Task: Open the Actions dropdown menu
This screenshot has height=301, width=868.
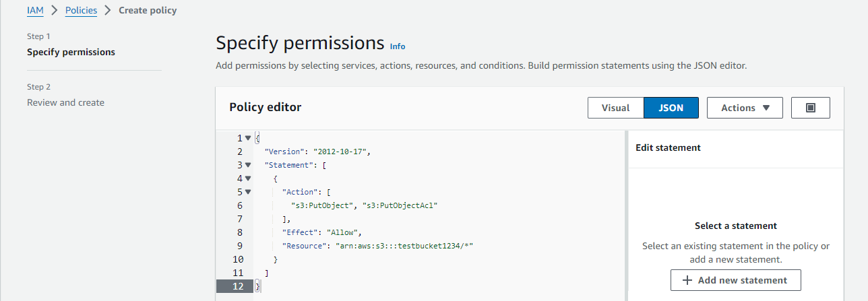Action: point(745,108)
